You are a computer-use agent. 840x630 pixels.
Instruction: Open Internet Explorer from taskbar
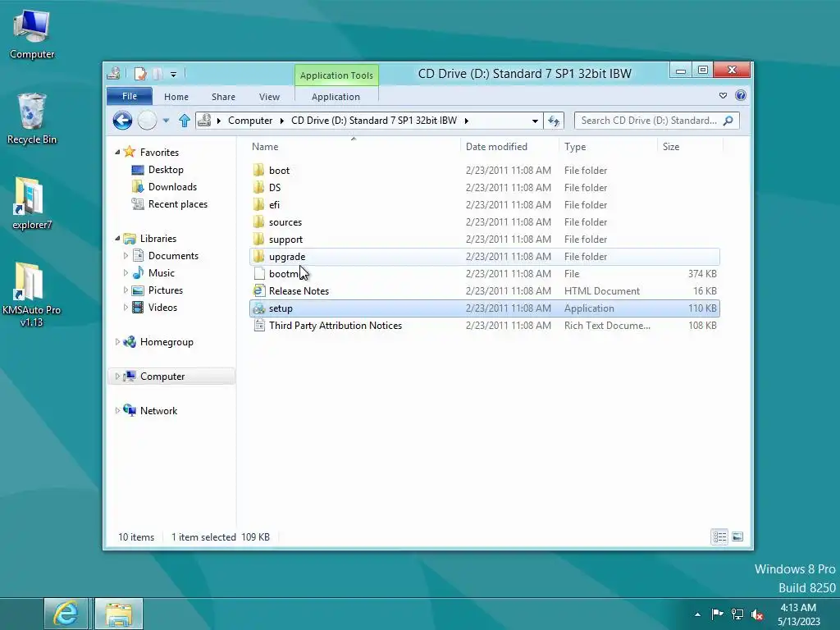click(x=66, y=614)
